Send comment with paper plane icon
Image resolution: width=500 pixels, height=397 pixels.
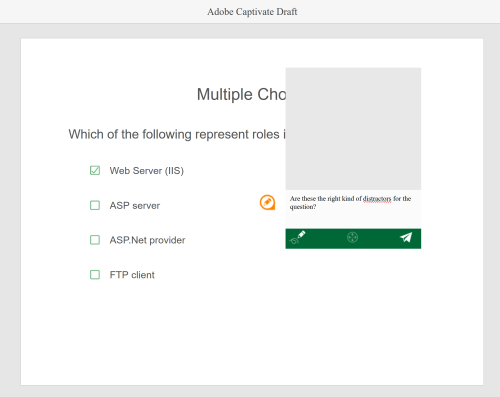[x=406, y=237]
